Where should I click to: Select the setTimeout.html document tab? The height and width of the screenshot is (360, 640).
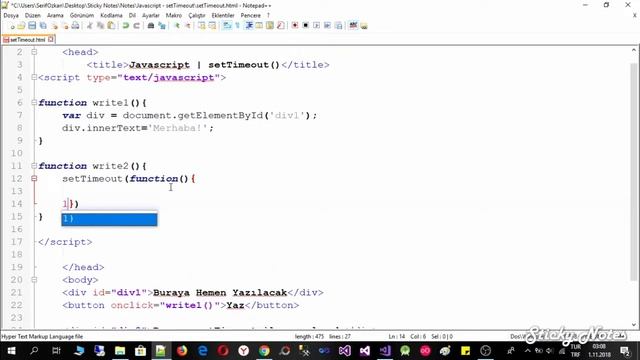27,40
